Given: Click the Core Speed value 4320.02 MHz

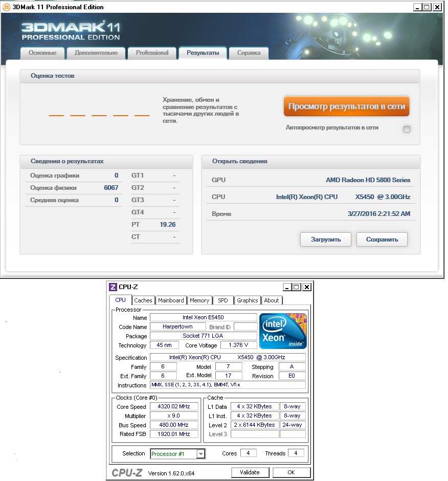Looking at the screenshot, I should tap(174, 406).
